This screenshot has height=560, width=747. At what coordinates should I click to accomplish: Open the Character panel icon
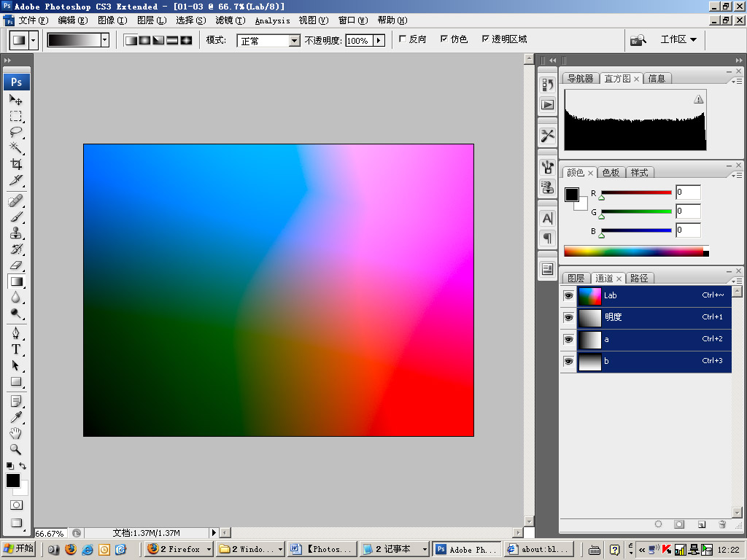(x=547, y=219)
